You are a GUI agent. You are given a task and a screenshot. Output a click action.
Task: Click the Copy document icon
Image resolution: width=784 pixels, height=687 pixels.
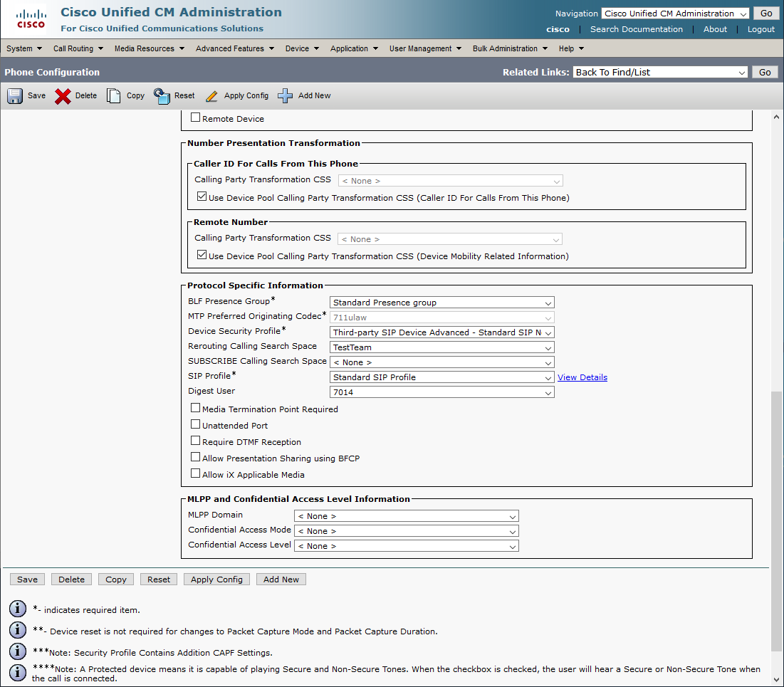114,96
